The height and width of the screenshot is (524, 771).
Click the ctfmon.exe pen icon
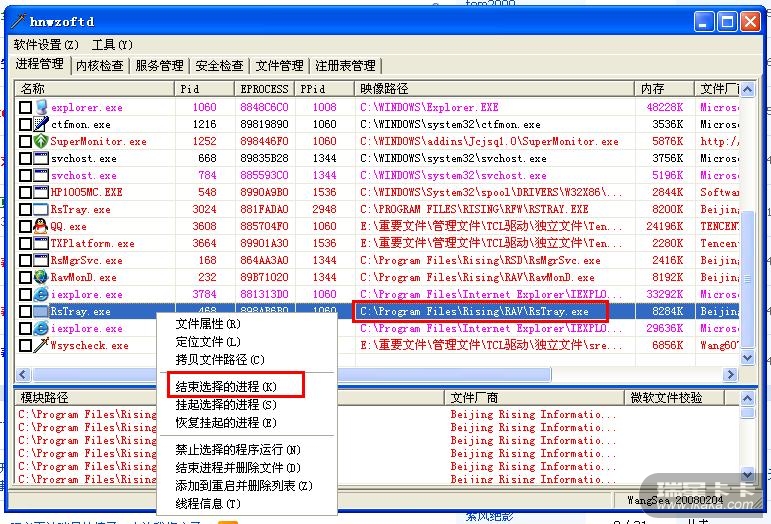pos(41,124)
